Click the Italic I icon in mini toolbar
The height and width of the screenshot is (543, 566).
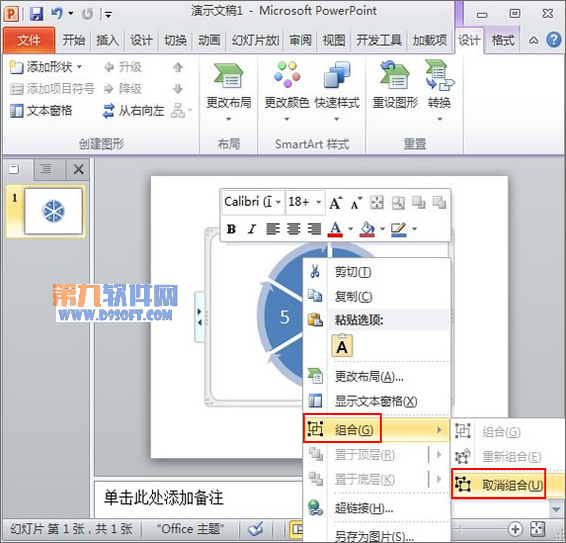pos(252,229)
